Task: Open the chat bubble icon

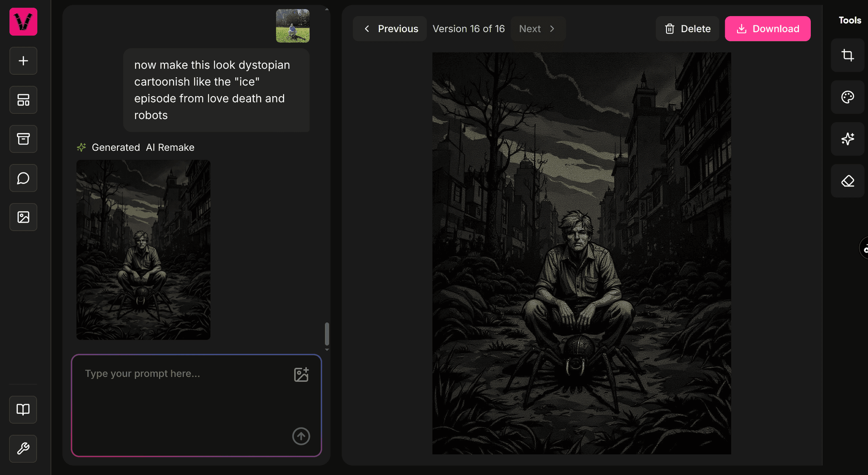Action: coord(23,178)
